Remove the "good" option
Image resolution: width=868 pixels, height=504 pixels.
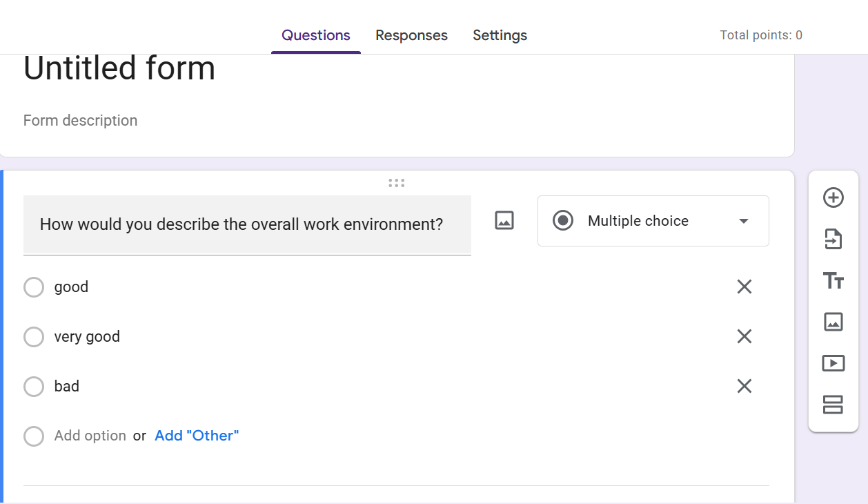pyautogui.click(x=744, y=287)
